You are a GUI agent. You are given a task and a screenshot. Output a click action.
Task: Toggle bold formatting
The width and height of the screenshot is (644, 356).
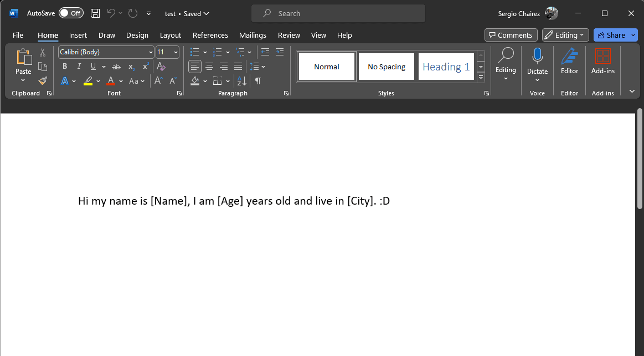click(x=65, y=67)
